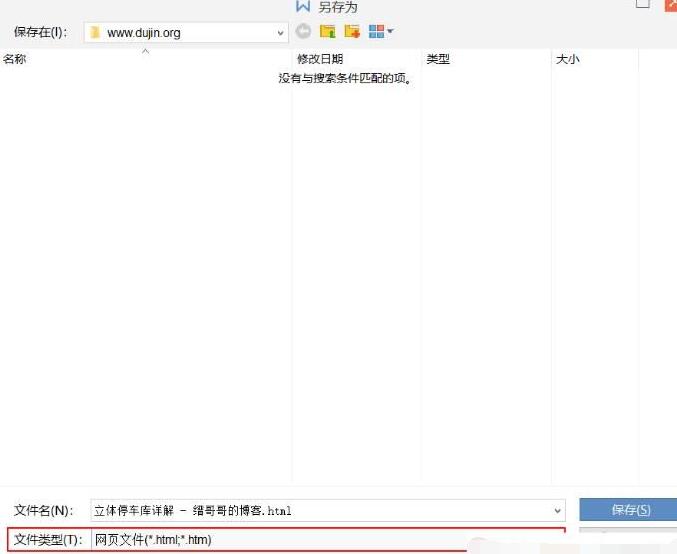
Task: Open the view options menu icon
Action: point(381,31)
